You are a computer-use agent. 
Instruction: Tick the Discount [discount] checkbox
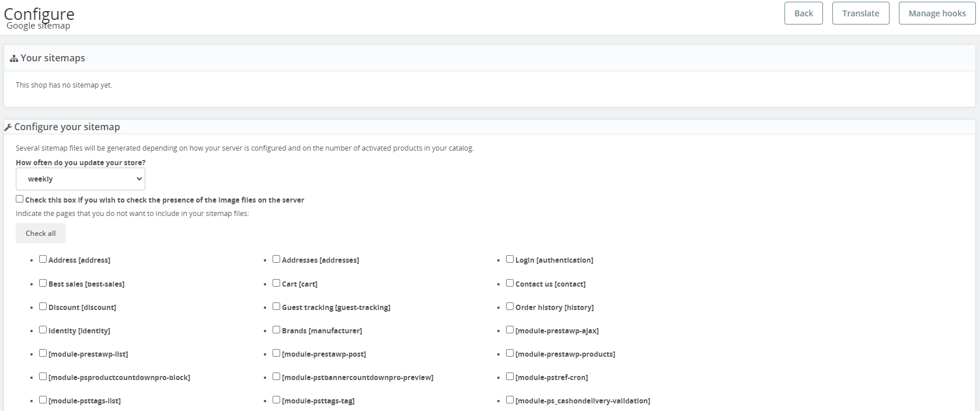[43, 306]
